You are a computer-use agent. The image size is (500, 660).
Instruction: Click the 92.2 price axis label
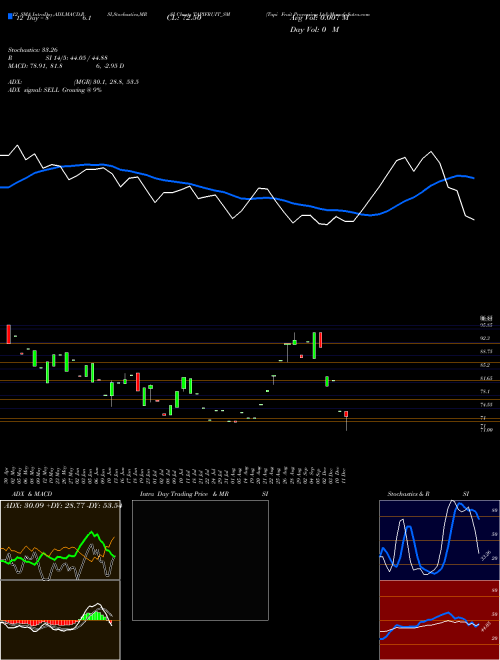485,338
